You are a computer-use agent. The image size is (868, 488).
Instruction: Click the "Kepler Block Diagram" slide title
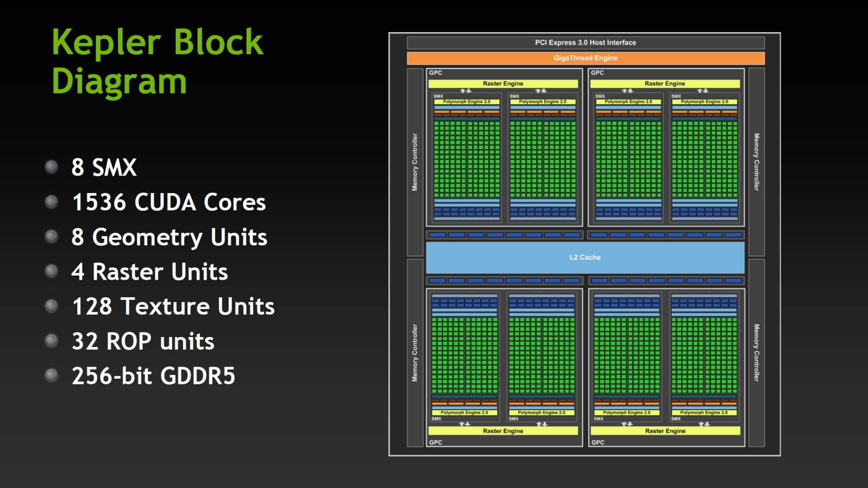[x=157, y=62]
